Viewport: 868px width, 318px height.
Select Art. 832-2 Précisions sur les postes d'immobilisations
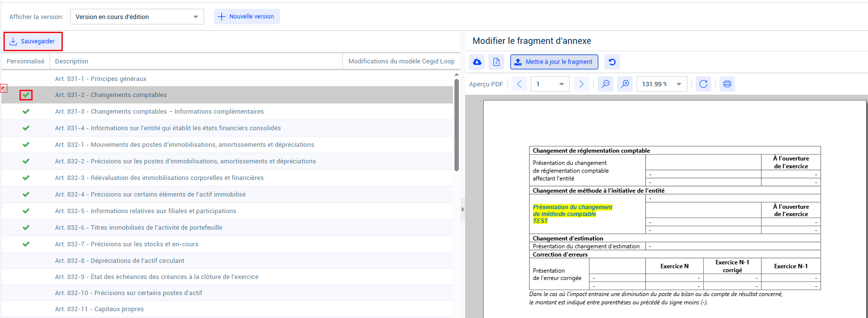227,161
